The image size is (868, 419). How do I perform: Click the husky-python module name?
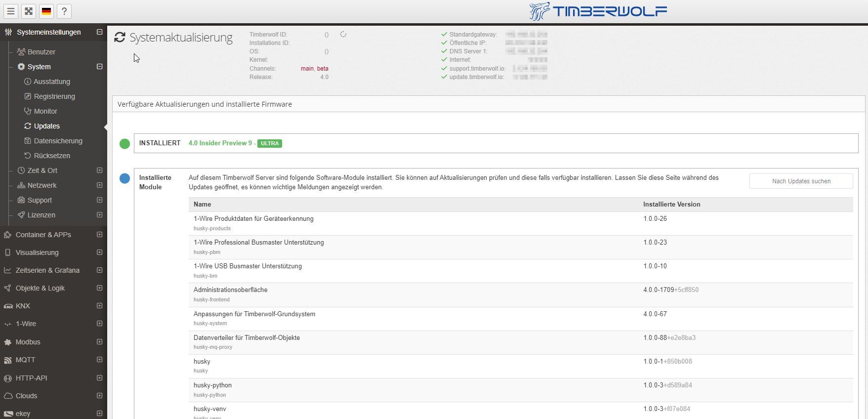point(212,385)
